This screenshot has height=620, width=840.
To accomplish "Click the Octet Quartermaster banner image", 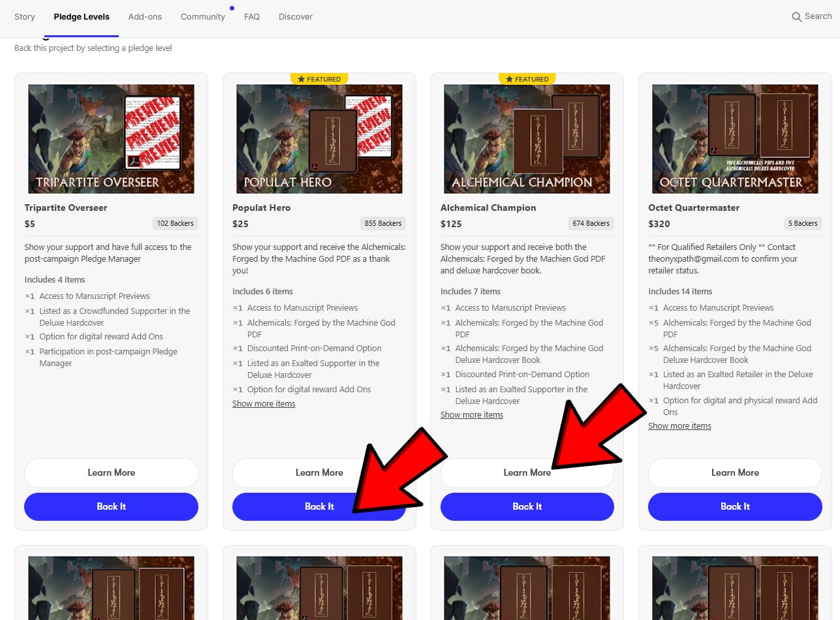I will point(735,138).
